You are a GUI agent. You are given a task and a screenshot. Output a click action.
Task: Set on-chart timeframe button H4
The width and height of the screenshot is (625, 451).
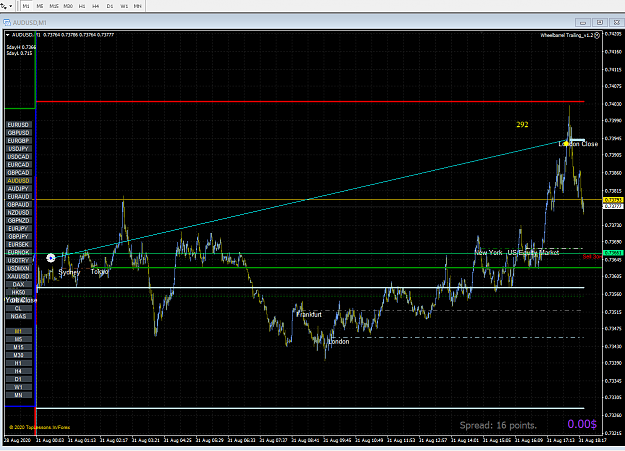tap(18, 371)
